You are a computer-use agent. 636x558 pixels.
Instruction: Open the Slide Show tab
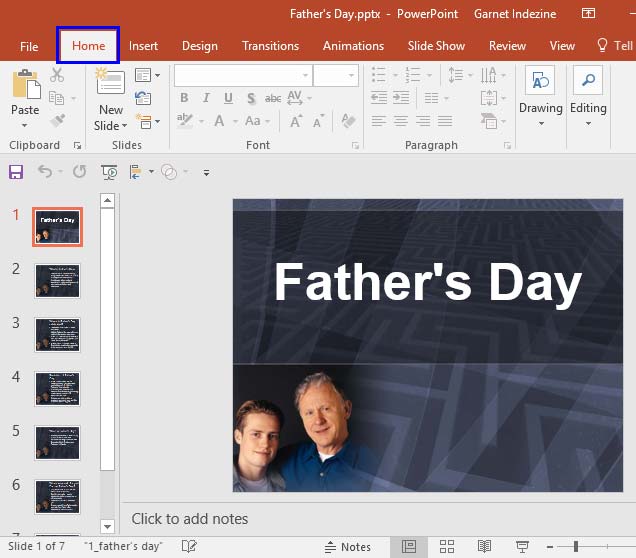(x=436, y=46)
